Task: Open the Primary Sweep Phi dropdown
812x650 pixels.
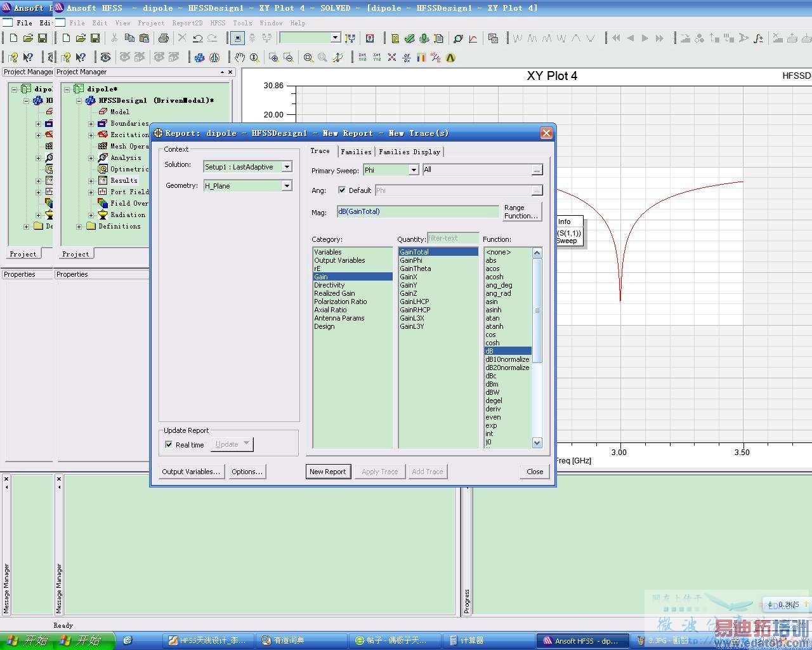Action: tap(414, 170)
